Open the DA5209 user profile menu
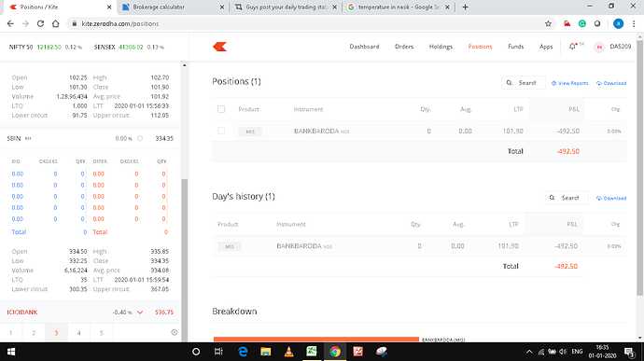Screen dimensions: 644x361 (612, 47)
